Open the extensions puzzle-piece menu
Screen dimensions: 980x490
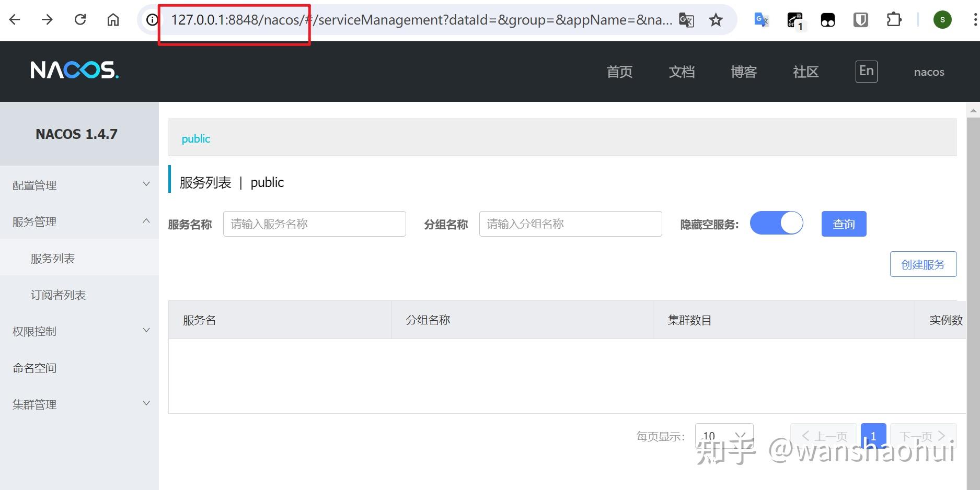[x=894, y=20]
